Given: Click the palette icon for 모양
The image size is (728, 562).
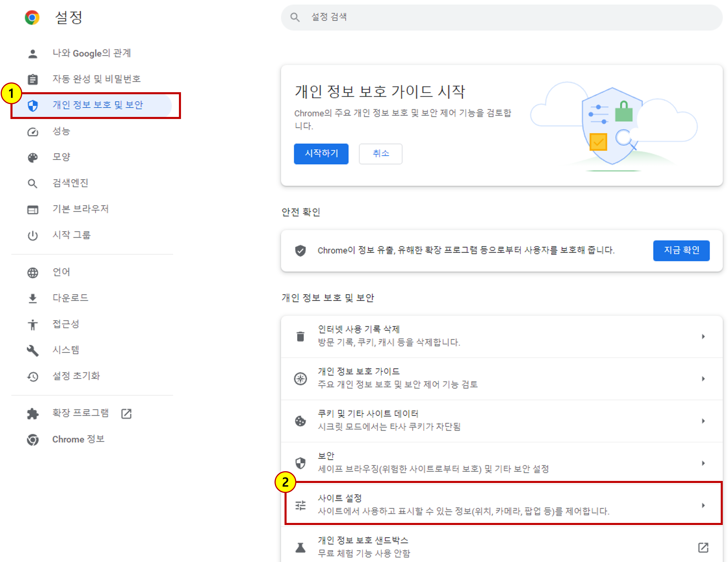Looking at the screenshot, I should click(33, 157).
